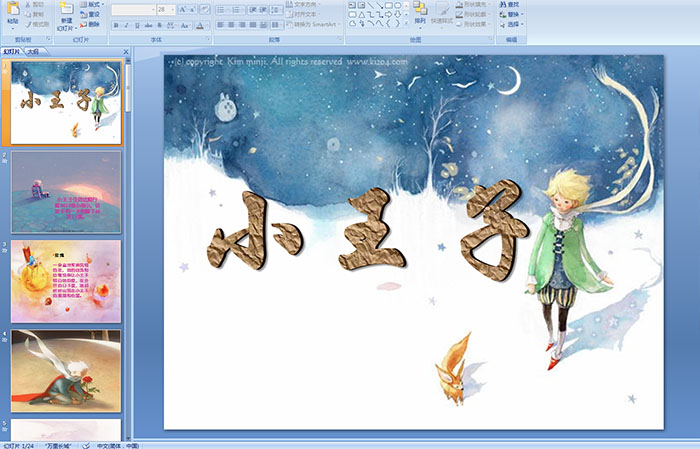Switch to the Outline (大纲) pane tab
The image size is (700, 449).
click(33, 52)
